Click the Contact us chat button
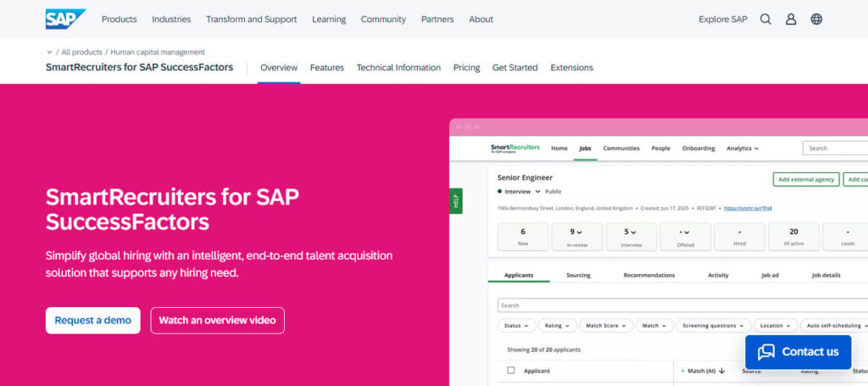Image resolution: width=868 pixels, height=386 pixels. (798, 352)
